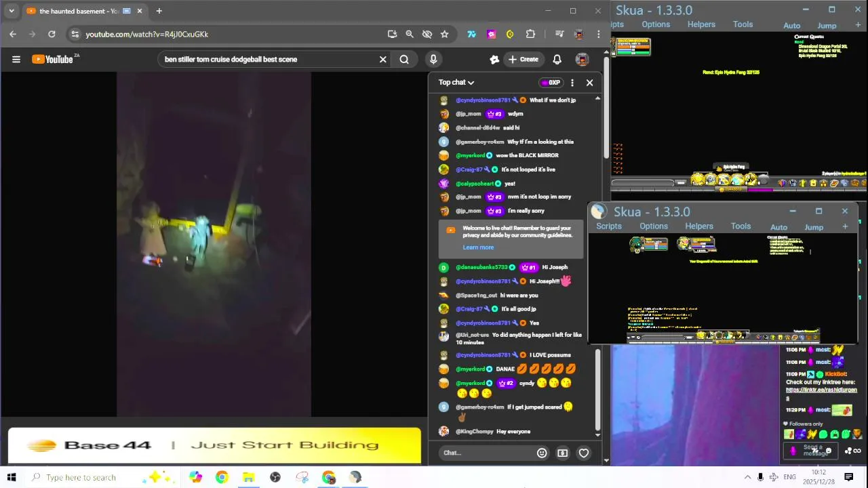
Task: Open the Chrome profile avatar
Action: click(x=578, y=34)
